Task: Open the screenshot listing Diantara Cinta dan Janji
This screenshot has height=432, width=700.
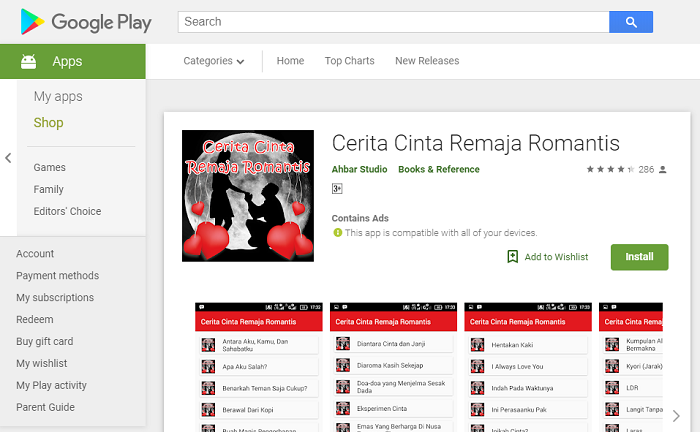Action: 393,367
